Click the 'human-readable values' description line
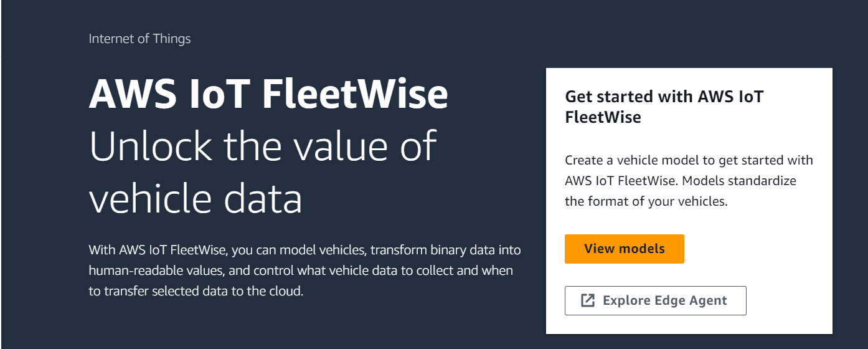 (149, 271)
